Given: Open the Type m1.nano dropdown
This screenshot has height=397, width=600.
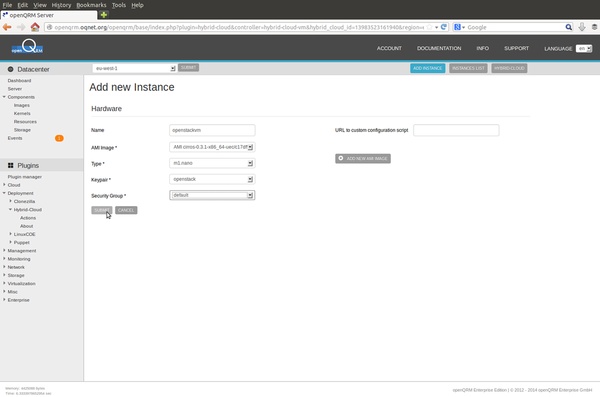Looking at the screenshot, I should (x=212, y=163).
